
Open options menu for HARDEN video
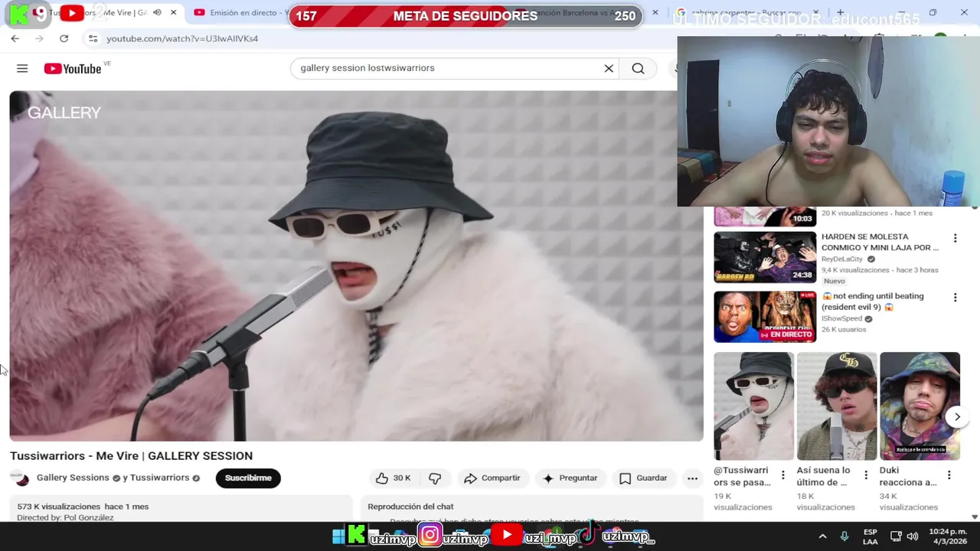[x=955, y=238]
